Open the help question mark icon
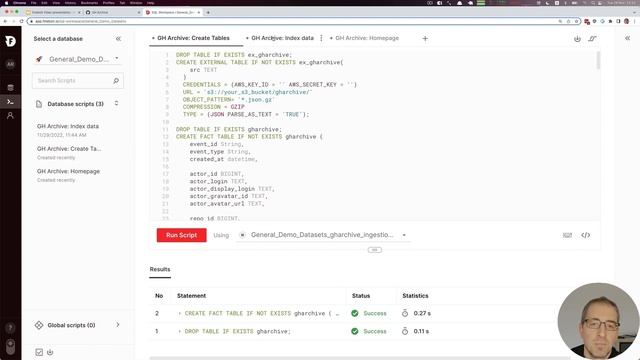 tap(11, 328)
